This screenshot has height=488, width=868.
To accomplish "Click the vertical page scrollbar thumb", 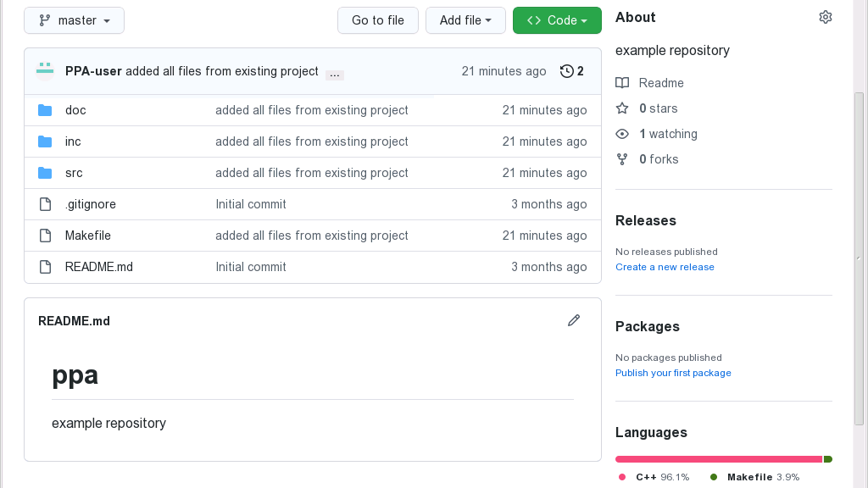I will click(859, 259).
